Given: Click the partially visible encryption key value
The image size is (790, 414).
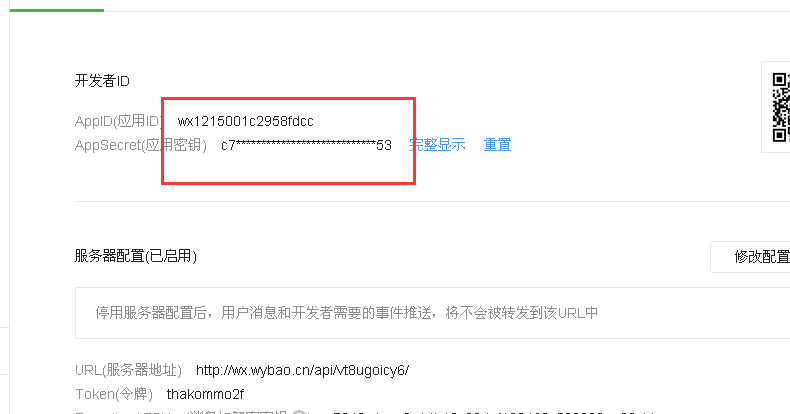Looking at the screenshot, I should tap(494, 412).
